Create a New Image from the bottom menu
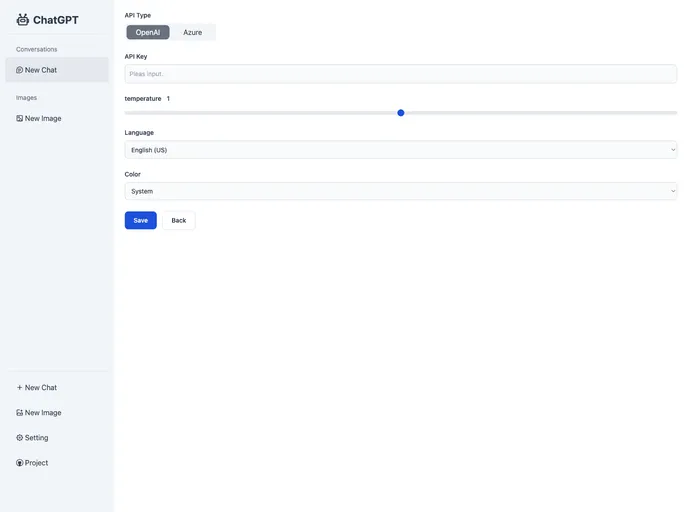The image size is (688, 512). [x=57, y=412]
